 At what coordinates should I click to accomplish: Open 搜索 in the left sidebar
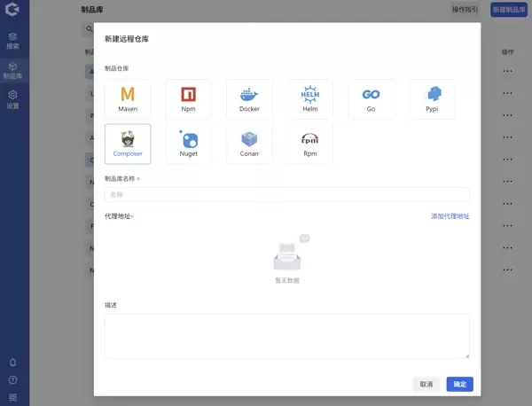12,40
